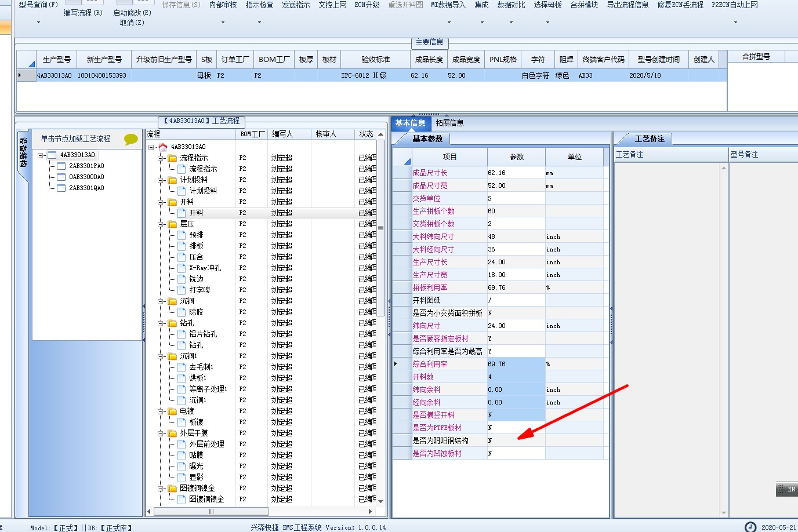Viewport: 798px width, 532px height.
Task: Click the document icon of 铣边
Action: (x=182, y=279)
